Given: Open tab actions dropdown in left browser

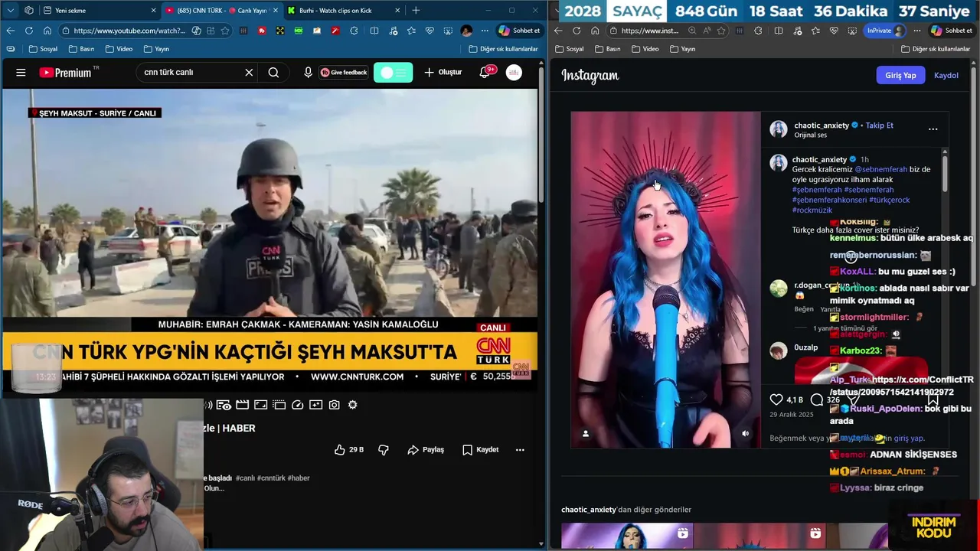Looking at the screenshot, I should pos(11,11).
